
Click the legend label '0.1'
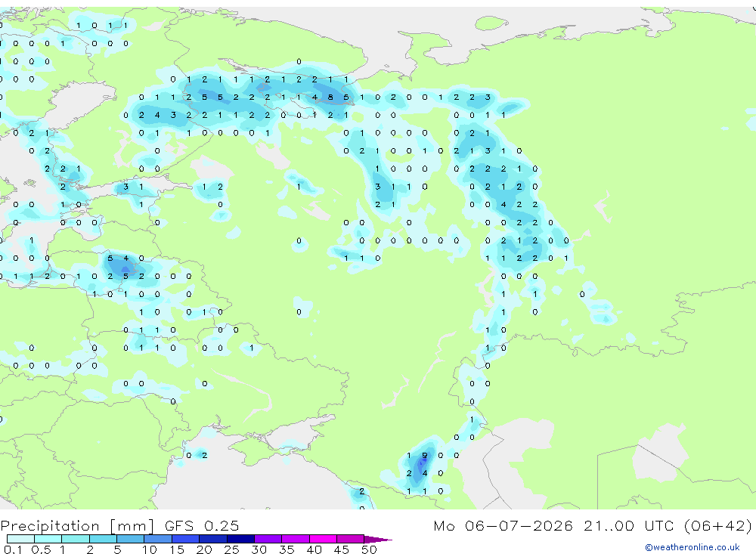(11, 549)
